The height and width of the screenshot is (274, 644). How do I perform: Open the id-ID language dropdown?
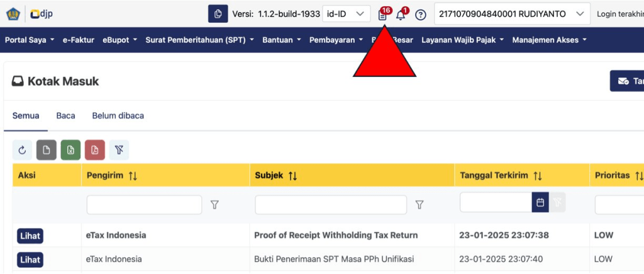346,14
